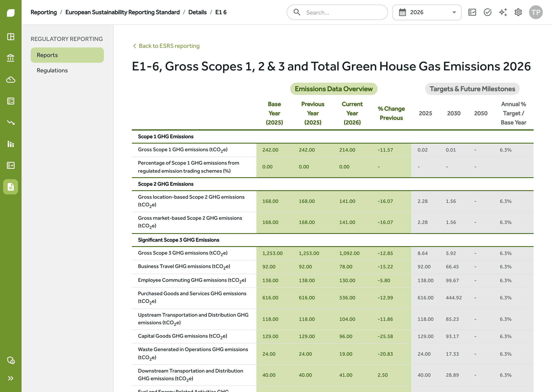Select Reports in the sidebar menu
552x392 pixels.
coord(67,55)
